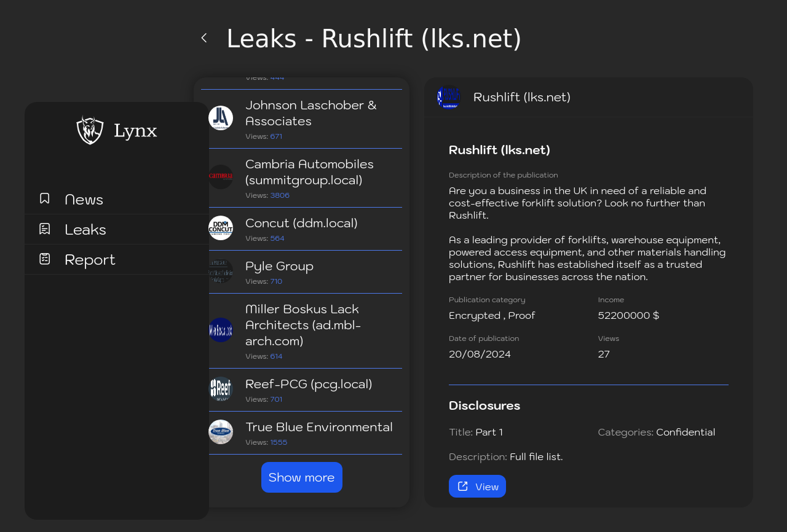The width and height of the screenshot is (787, 532).
Task: Click the DDM Concut logo icon
Action: [221, 228]
